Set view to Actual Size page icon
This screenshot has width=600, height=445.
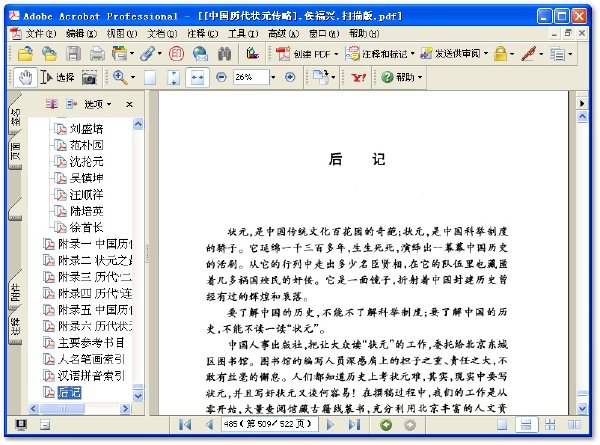pyautogui.click(x=150, y=78)
